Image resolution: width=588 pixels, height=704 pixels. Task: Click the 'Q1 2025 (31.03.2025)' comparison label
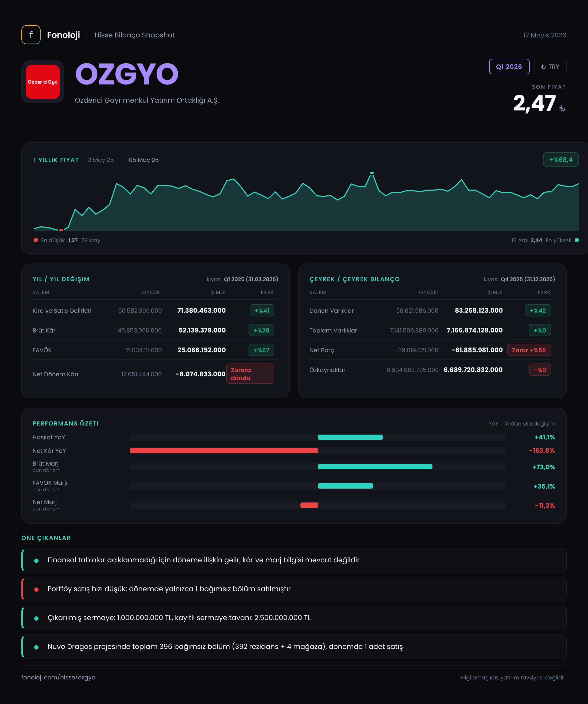click(x=251, y=279)
